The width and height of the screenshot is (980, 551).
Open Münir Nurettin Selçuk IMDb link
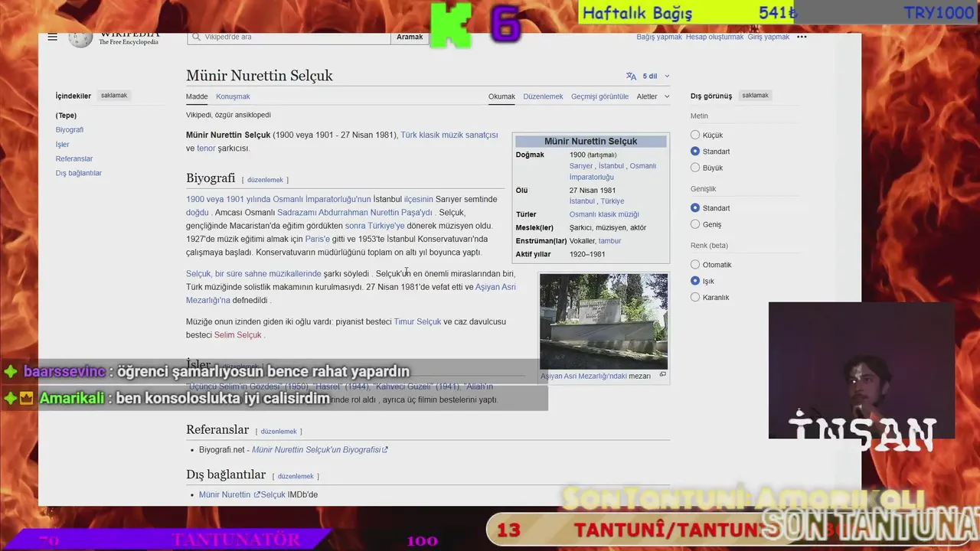click(x=242, y=495)
